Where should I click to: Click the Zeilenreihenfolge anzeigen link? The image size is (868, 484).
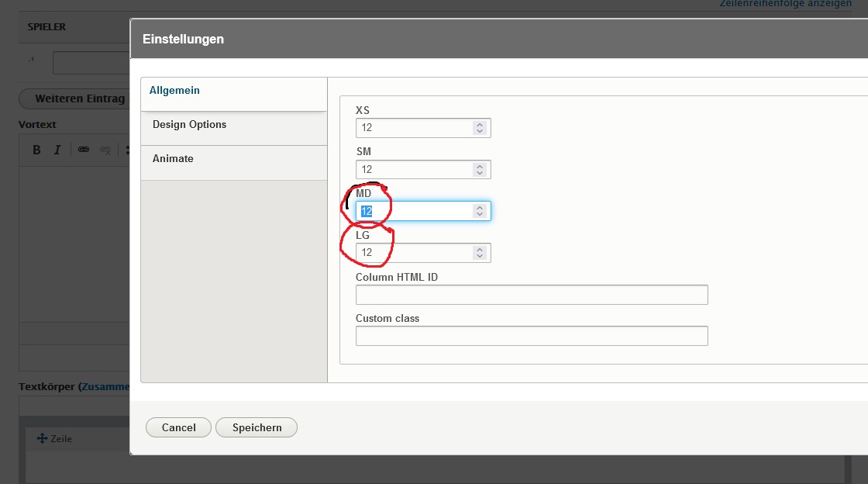click(x=786, y=3)
